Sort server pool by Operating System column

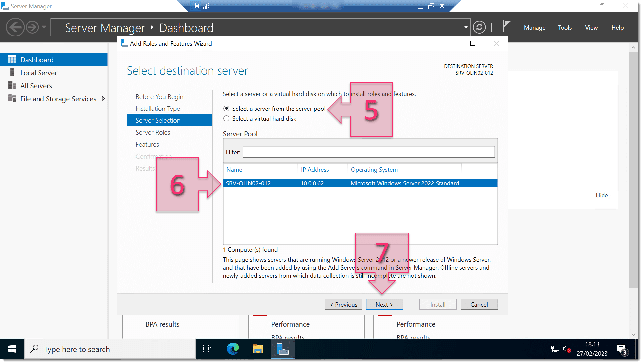374,170
